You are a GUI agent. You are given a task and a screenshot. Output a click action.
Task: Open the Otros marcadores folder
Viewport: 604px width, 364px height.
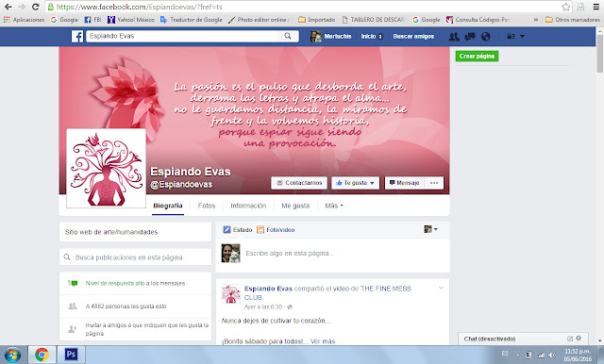573,20
